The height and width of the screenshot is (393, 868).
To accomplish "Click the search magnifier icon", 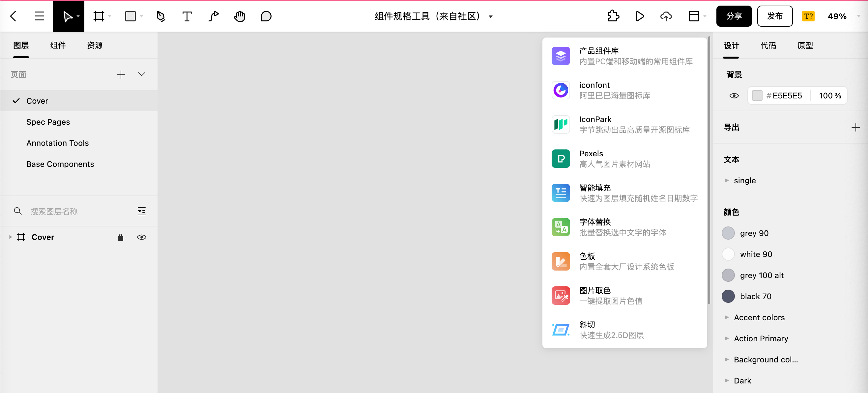I will click(18, 211).
